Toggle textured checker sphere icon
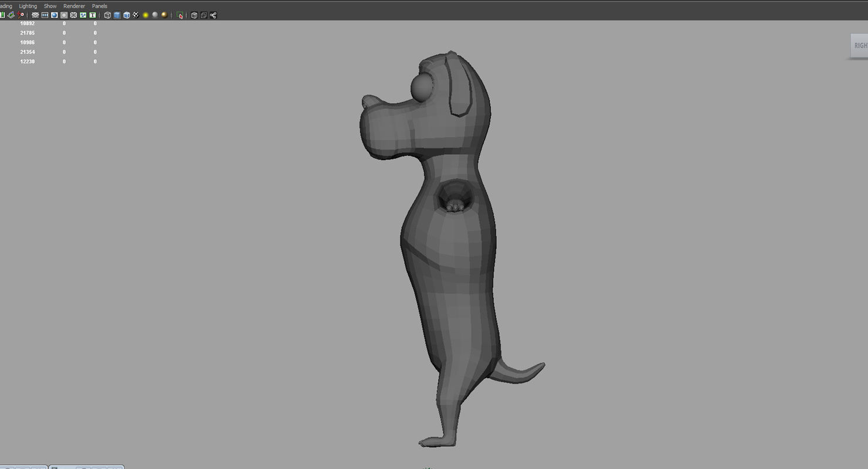The image size is (868, 469). click(x=135, y=15)
